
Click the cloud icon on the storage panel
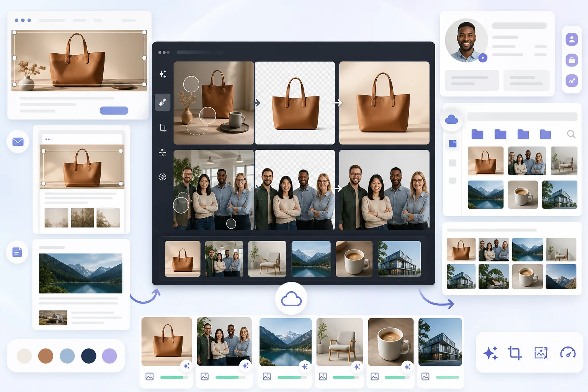[x=452, y=119]
